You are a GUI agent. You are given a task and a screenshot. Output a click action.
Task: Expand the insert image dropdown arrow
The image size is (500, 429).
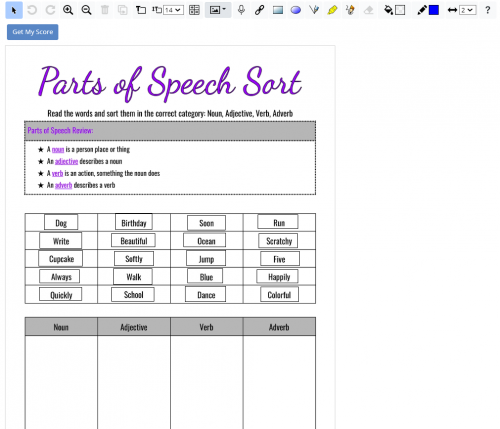[224, 9]
